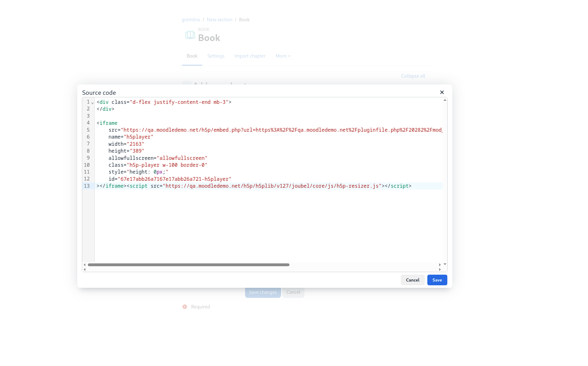Collapse the code fold on line 1
588x366 pixels.
(93, 103)
